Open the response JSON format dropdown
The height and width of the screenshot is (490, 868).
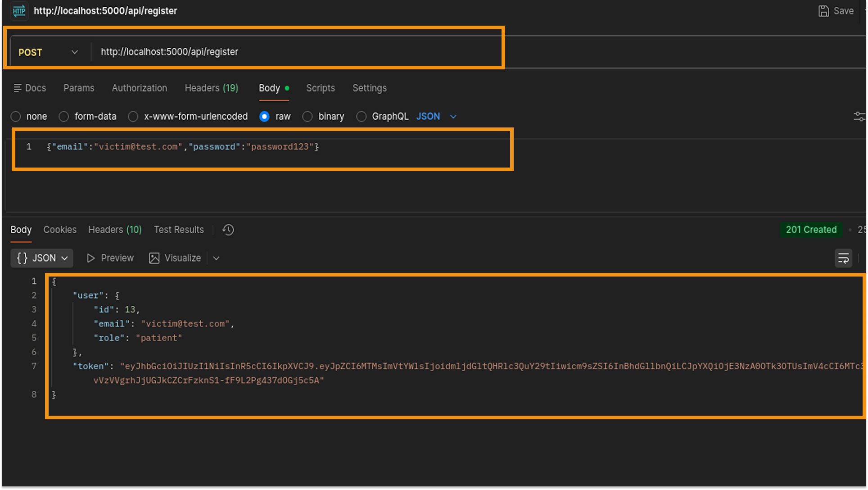[x=42, y=258]
